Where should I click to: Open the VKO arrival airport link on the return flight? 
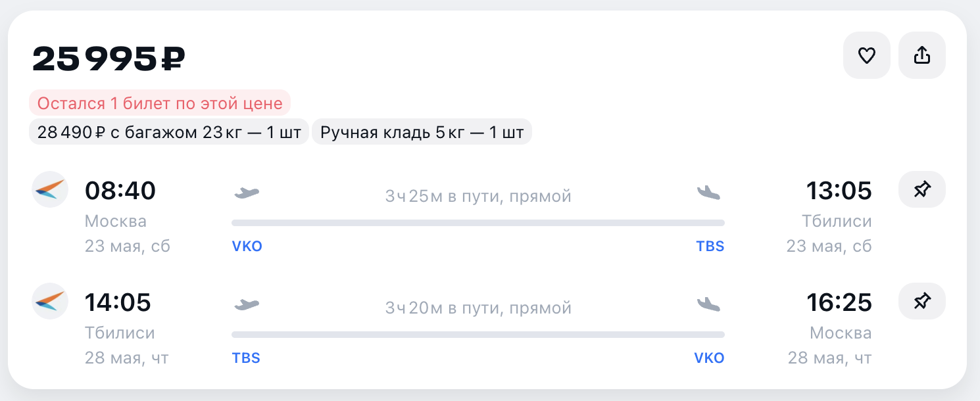click(709, 358)
